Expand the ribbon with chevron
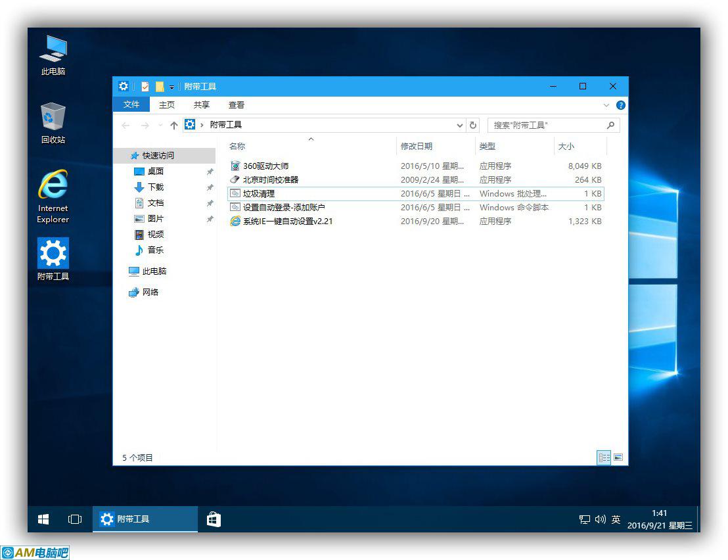The image size is (728, 560). (x=606, y=105)
